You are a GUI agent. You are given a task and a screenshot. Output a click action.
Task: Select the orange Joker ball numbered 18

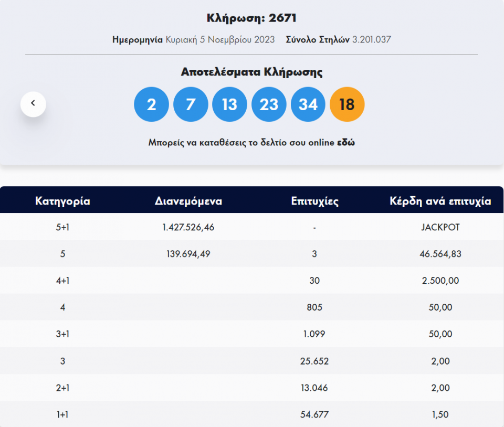pos(347,104)
